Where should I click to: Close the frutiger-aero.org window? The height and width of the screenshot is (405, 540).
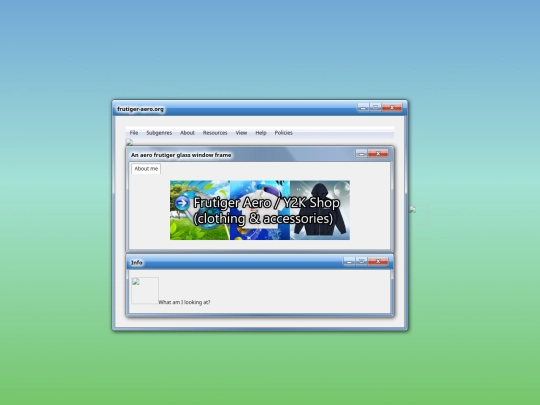coord(392,107)
